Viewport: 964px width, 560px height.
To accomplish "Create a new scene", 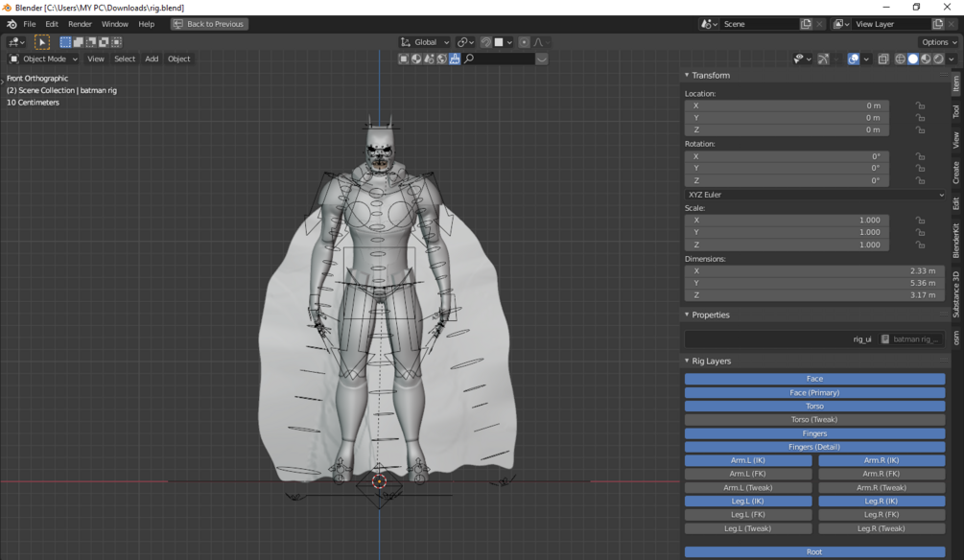I will (806, 24).
